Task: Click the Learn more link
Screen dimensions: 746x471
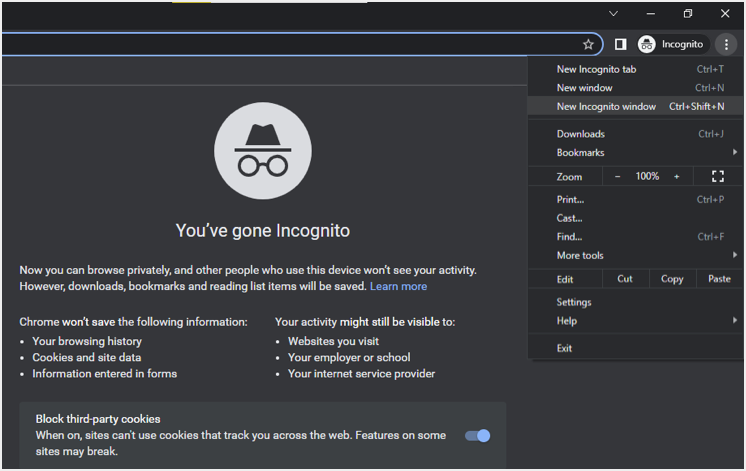Action: [x=398, y=286]
